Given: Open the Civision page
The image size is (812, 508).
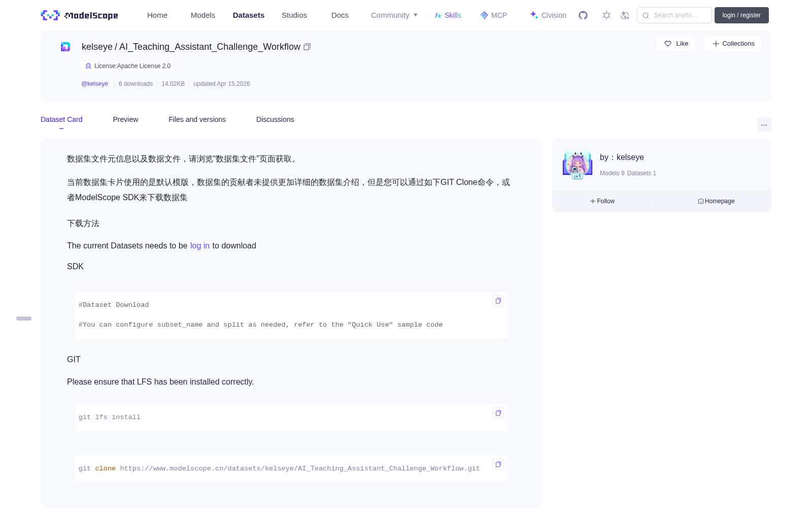Looking at the screenshot, I should click(x=548, y=15).
